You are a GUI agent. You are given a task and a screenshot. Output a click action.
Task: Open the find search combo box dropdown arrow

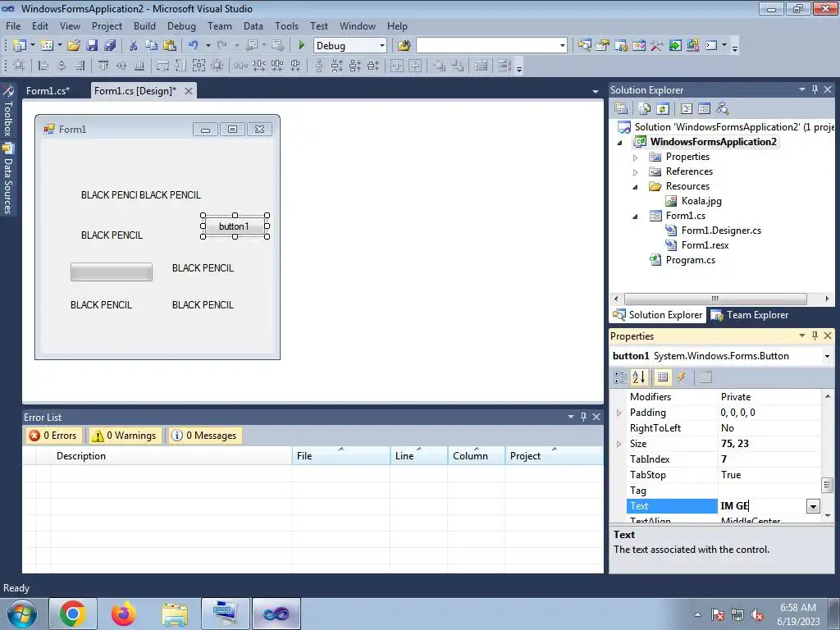tap(562, 46)
